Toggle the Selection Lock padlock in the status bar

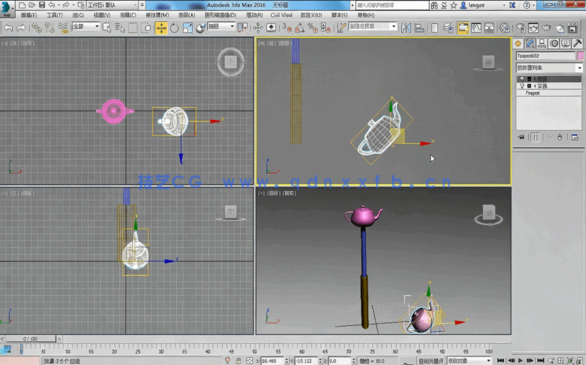(238, 361)
